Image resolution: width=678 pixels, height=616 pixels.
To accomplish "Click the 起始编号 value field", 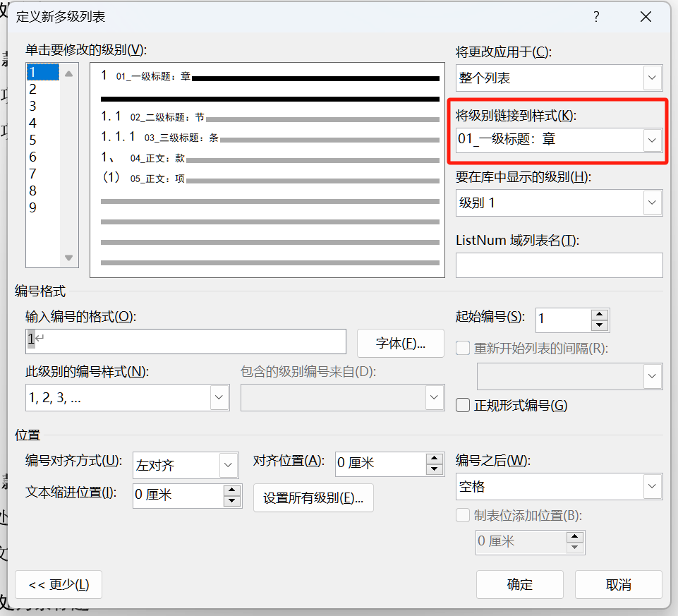I will tap(563, 320).
